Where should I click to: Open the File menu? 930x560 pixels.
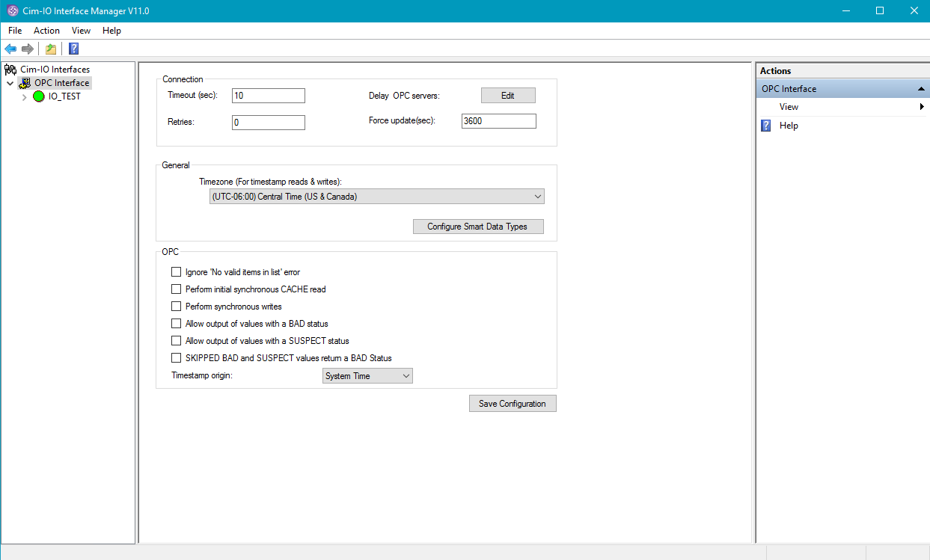point(15,31)
